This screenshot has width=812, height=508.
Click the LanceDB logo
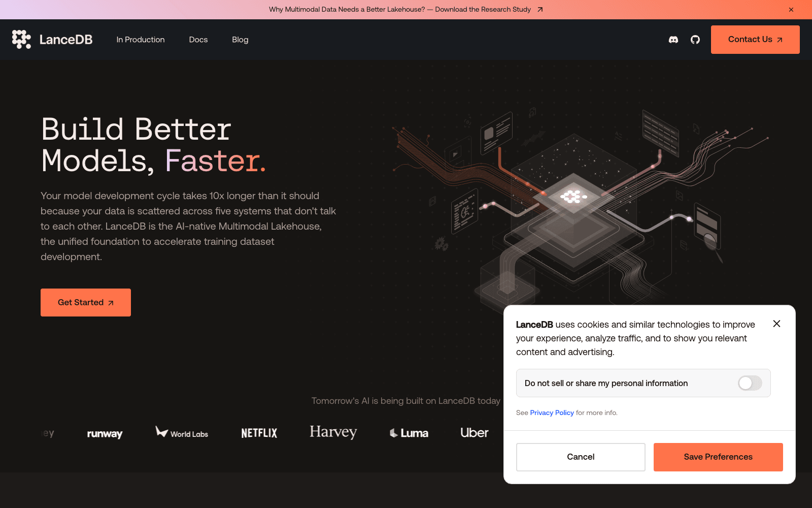click(52, 40)
